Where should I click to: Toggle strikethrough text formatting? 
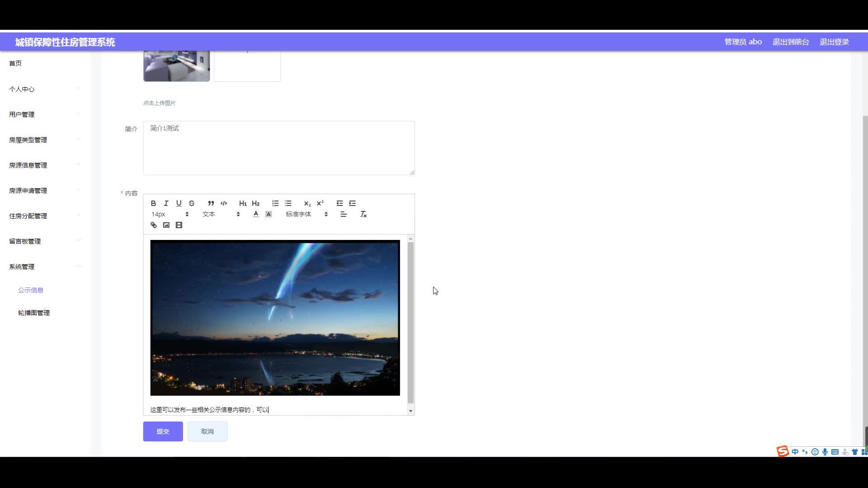(x=192, y=203)
